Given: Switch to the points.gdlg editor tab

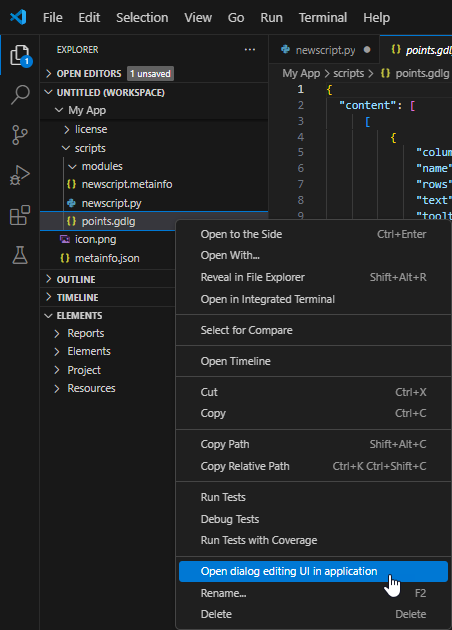Looking at the screenshot, I should 416,50.
